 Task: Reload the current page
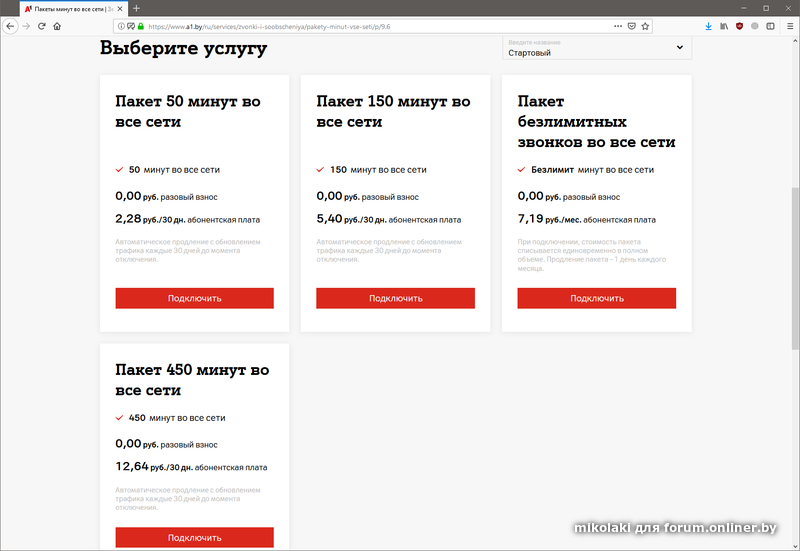[x=42, y=26]
